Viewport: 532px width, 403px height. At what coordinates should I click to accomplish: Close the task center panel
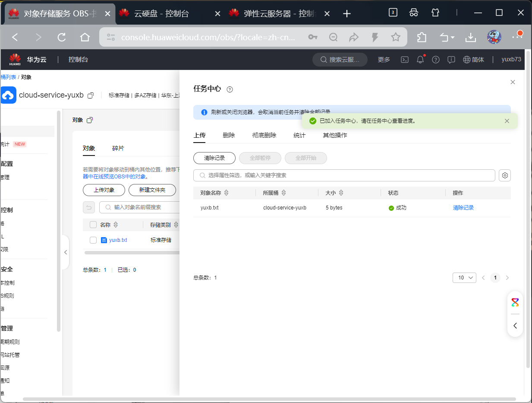tap(513, 82)
